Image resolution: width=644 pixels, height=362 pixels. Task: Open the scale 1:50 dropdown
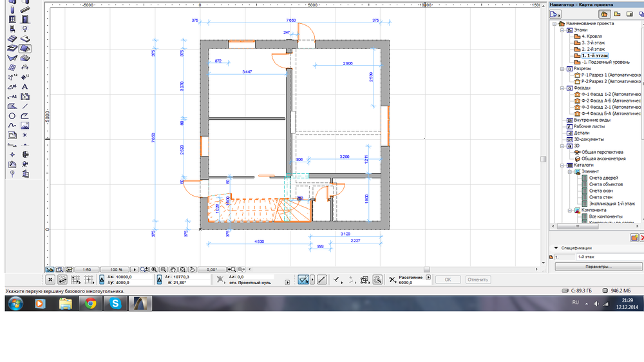coord(86,269)
